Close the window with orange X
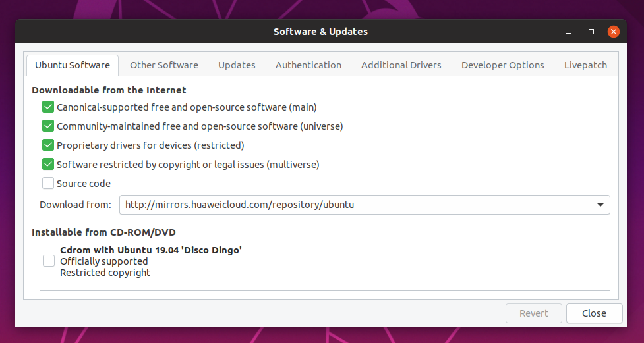 click(x=614, y=32)
